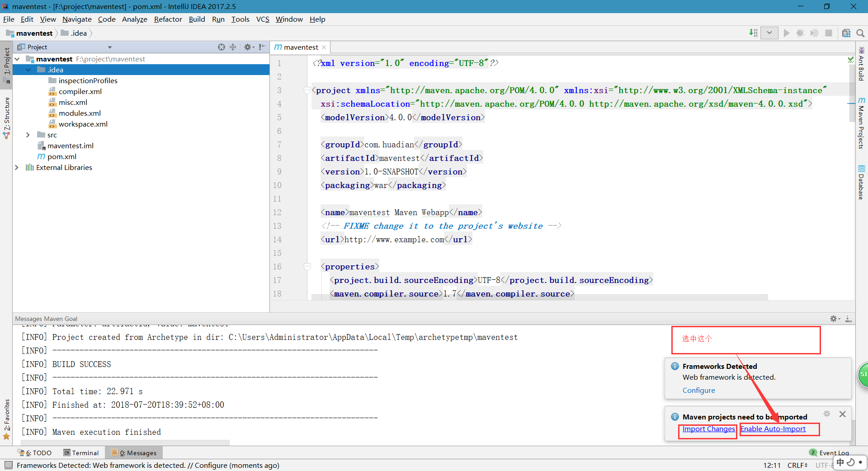Screen dimensions: 868x471
Task: Click the Chinese IME indicator in tray
Action: tap(840, 462)
